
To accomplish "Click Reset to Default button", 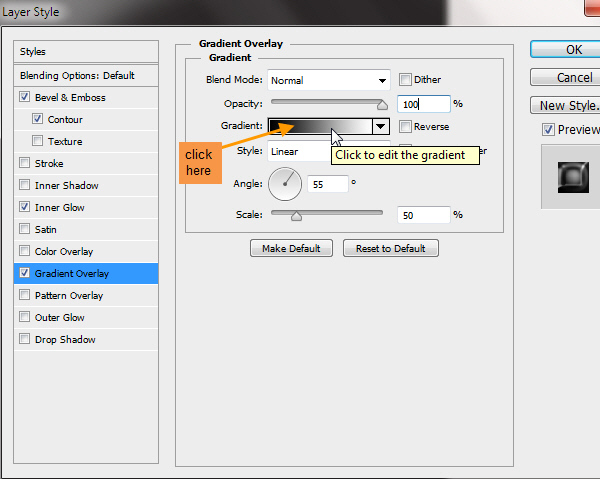I will pos(390,248).
